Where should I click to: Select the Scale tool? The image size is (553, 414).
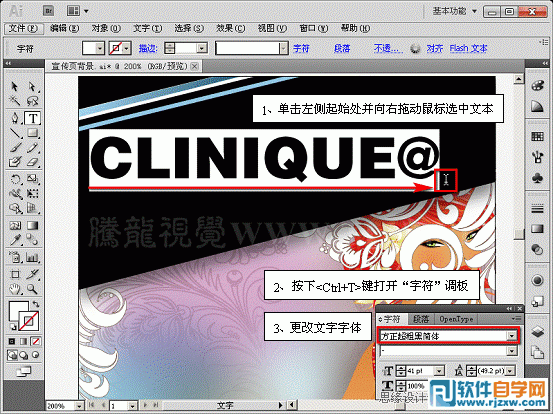click(32, 179)
